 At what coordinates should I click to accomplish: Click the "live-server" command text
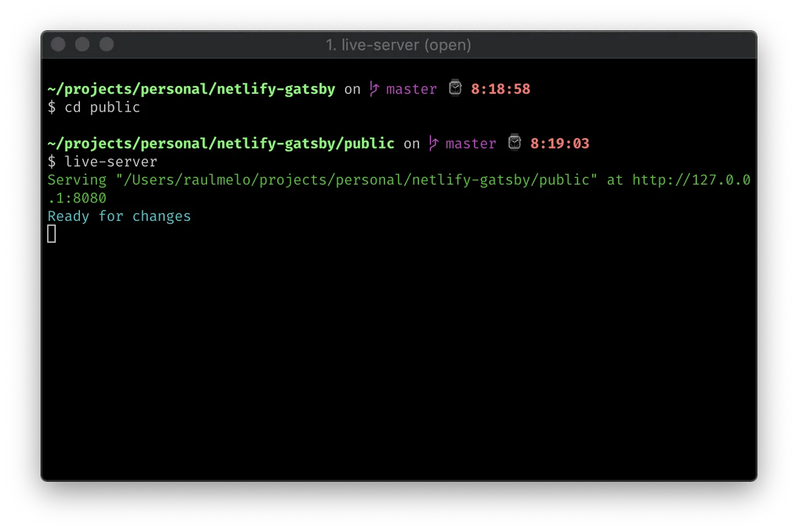coord(111,162)
